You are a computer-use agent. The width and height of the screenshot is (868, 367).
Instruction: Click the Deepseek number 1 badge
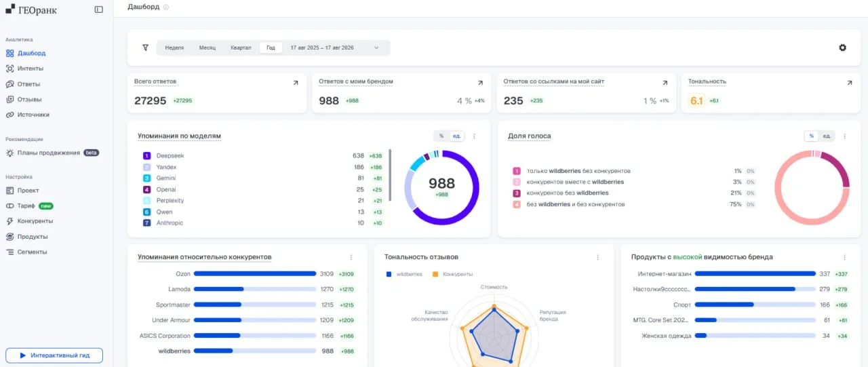click(x=146, y=156)
